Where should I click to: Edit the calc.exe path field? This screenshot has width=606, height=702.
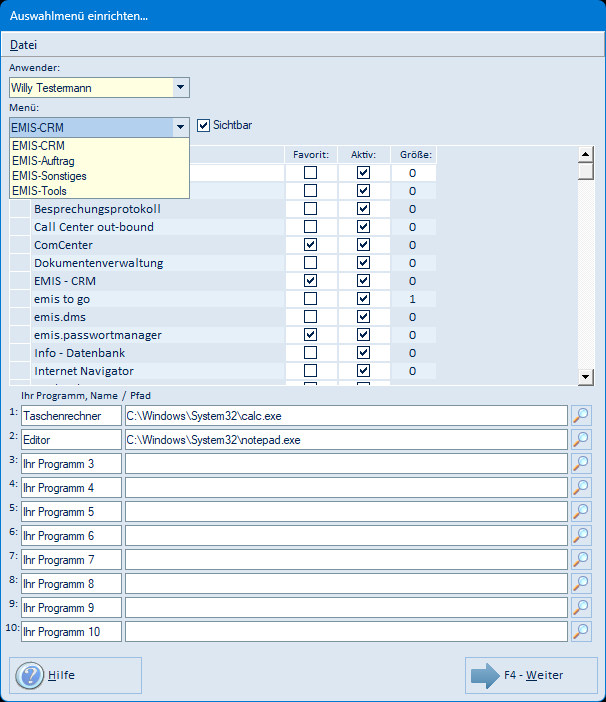[x=346, y=415]
